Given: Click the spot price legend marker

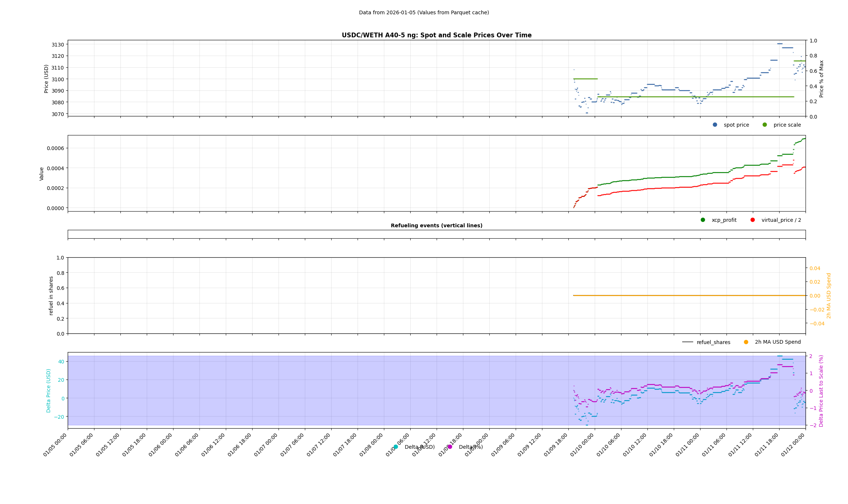Looking at the screenshot, I should (x=715, y=125).
